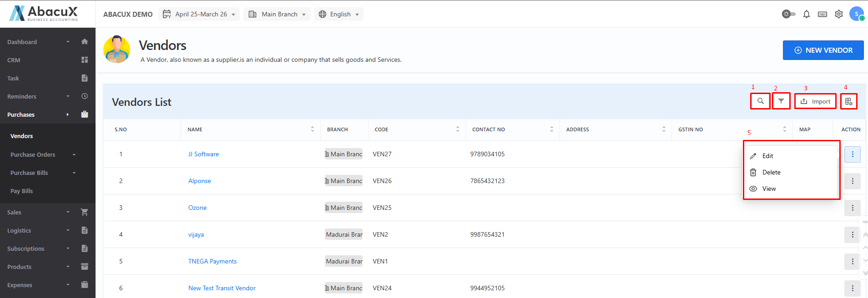Toggle sorting on the Code column
868x298 pixels.
click(457, 129)
